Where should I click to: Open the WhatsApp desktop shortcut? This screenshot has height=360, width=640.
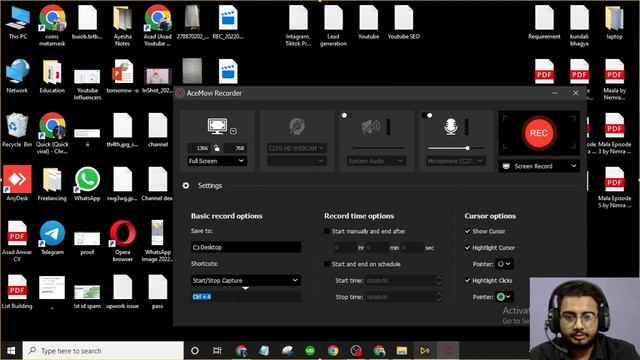pos(87,183)
